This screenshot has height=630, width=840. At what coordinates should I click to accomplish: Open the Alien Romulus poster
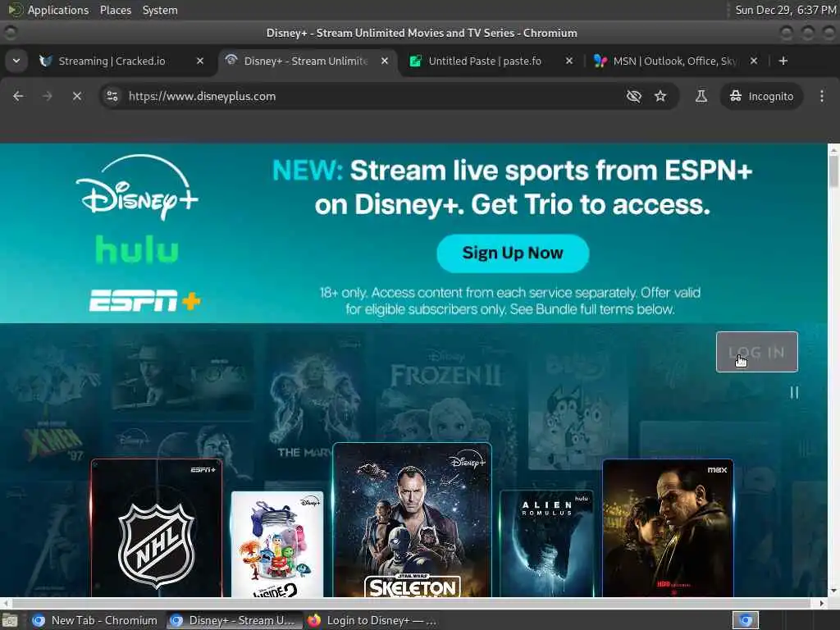point(546,543)
